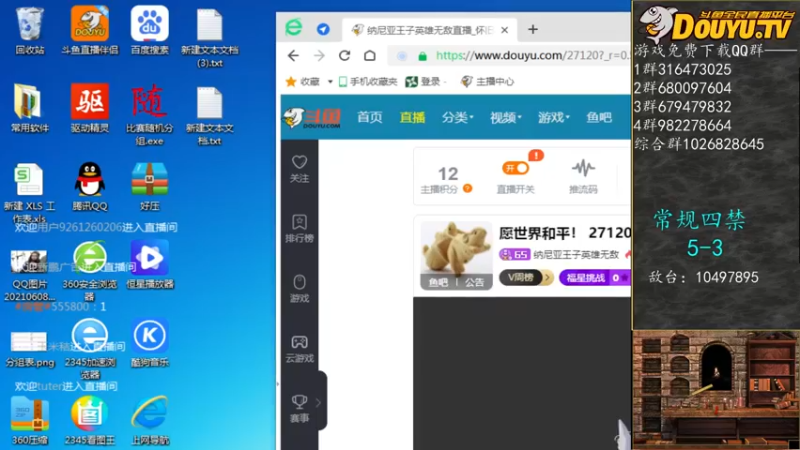Launch the Douyu live companion desktop icon

pos(90,31)
